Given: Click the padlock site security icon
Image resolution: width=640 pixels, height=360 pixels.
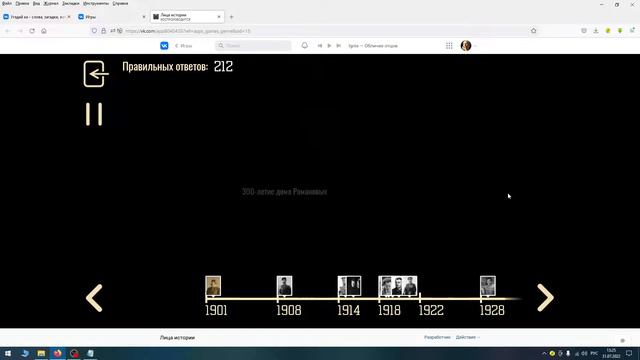Looking at the screenshot, I should (104, 31).
